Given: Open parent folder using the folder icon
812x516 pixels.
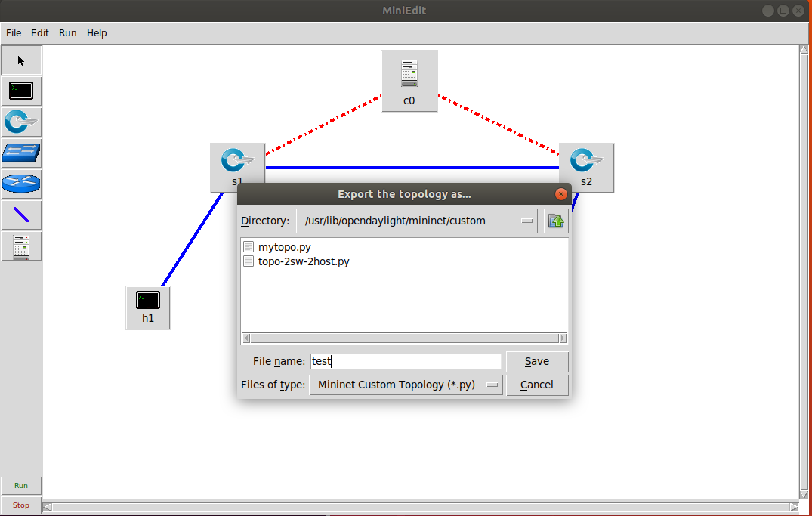Looking at the screenshot, I should [556, 220].
